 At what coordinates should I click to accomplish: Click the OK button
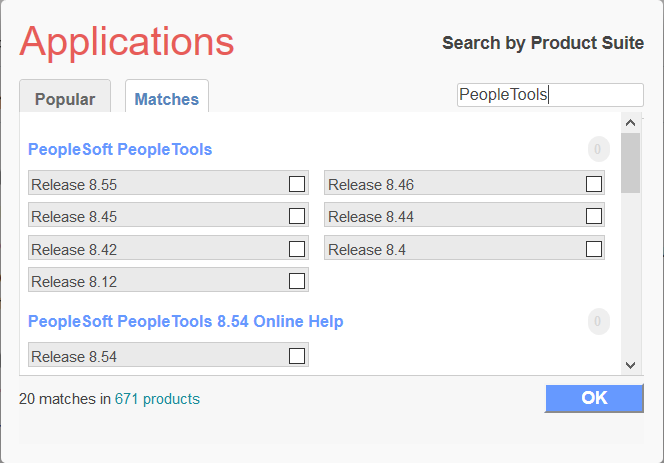point(595,398)
